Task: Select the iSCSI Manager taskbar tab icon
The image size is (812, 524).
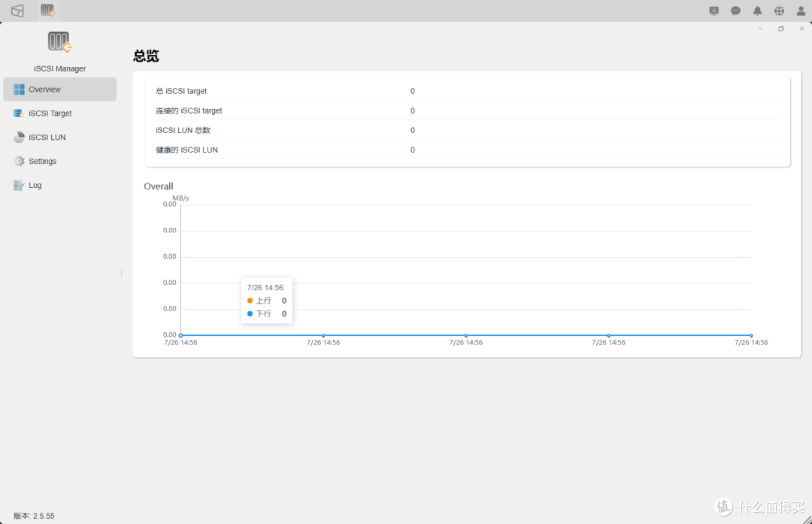Action: 47,11
